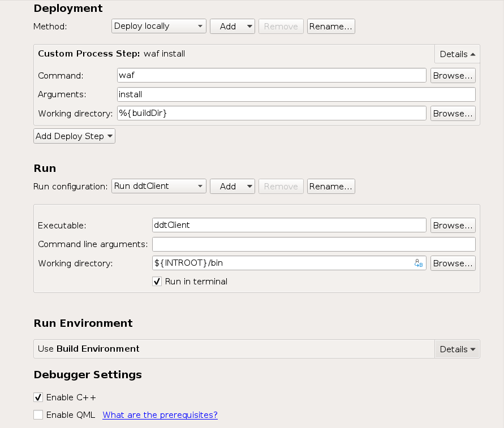Click the deploy step Arguments field containing install
The width and height of the screenshot is (504, 428).
(x=296, y=94)
